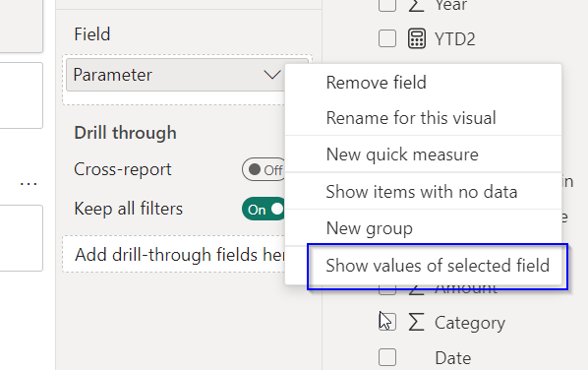
Task: Open the Parameter field dropdown arrow
Action: (x=271, y=75)
